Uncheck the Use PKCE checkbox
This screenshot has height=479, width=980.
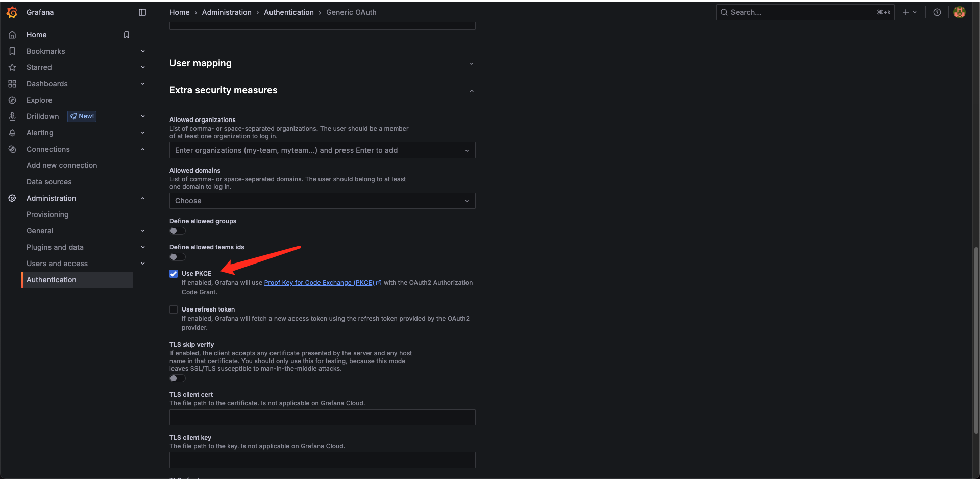click(x=174, y=274)
